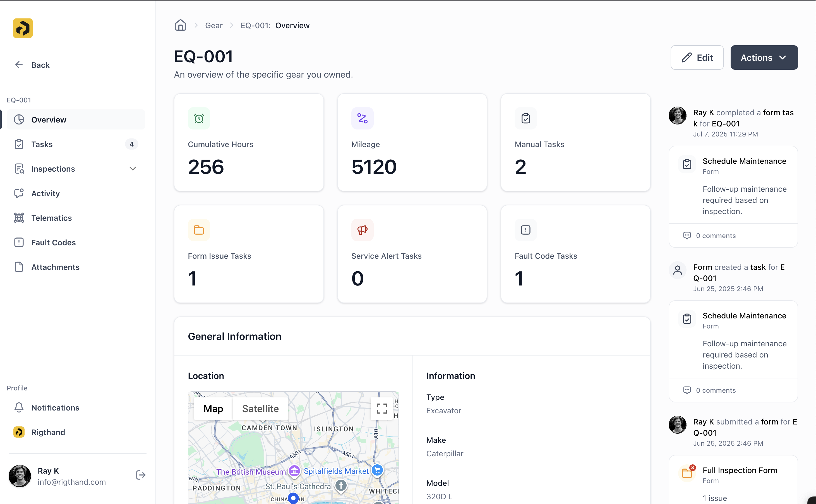Click the Mileage route icon
The image size is (816, 504).
(x=362, y=118)
